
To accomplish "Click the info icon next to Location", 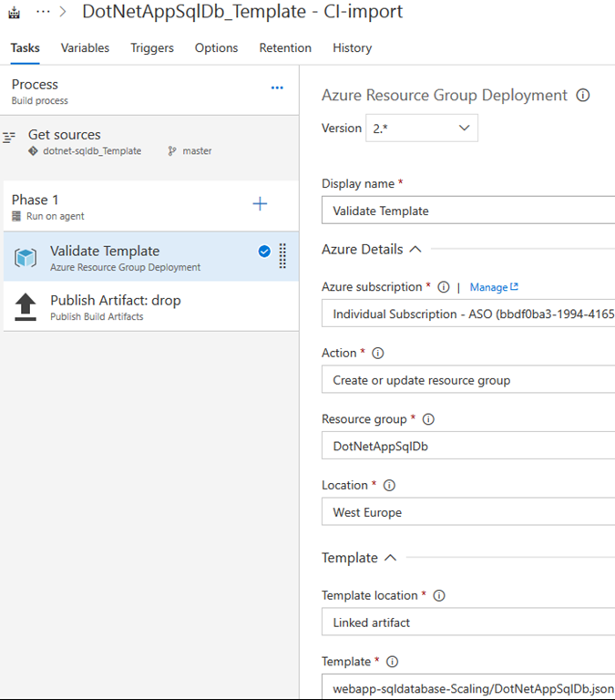I will (389, 485).
